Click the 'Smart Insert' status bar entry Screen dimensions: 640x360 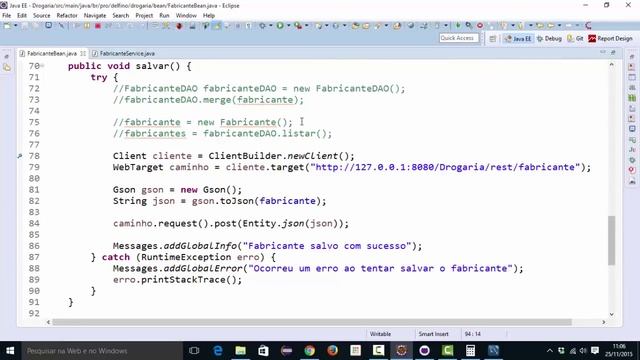(433, 334)
